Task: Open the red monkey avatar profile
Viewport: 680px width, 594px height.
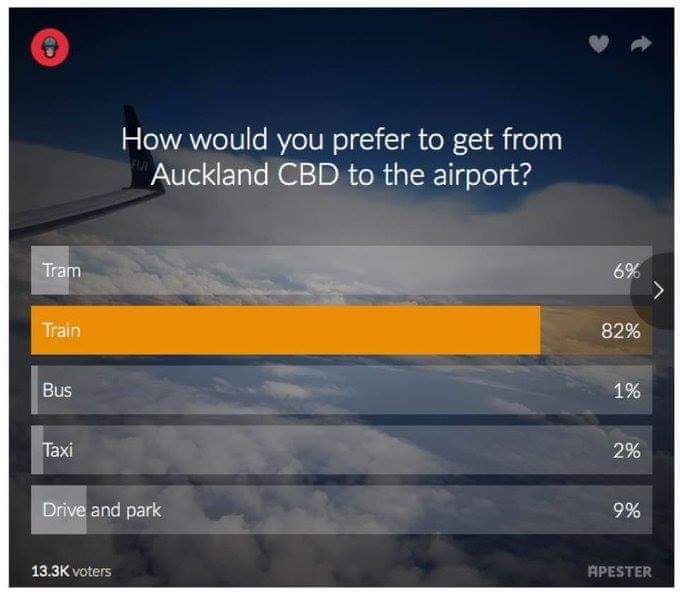Action: [50, 48]
